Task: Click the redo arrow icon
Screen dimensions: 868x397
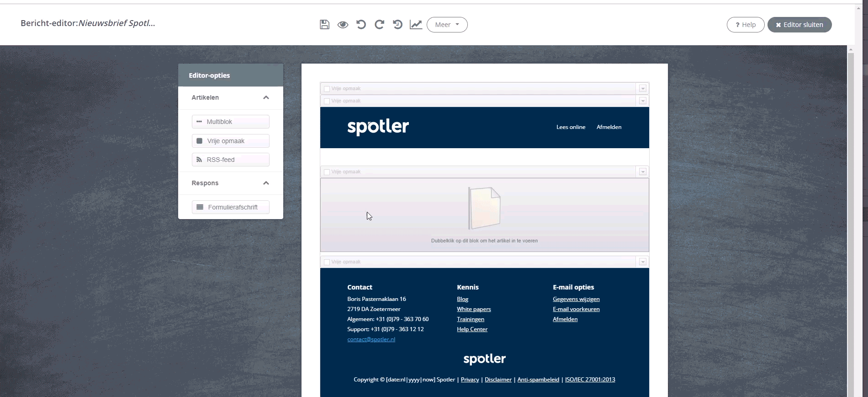Action: pyautogui.click(x=379, y=25)
